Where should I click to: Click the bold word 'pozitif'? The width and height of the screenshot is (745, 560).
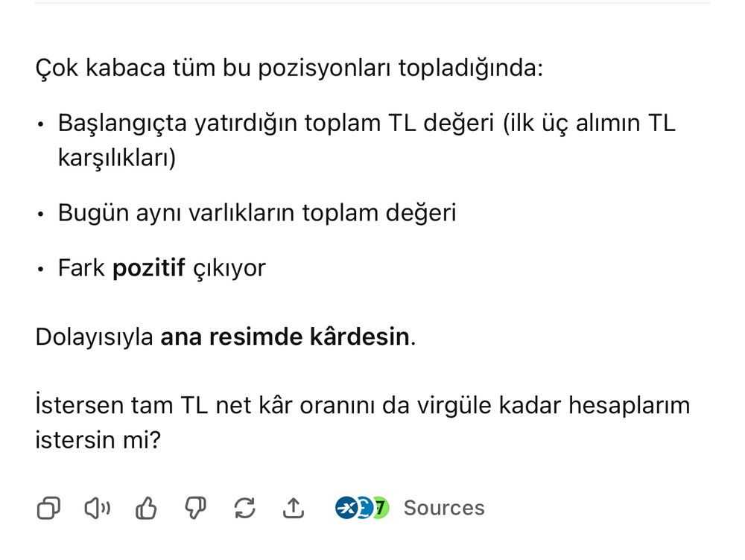[x=148, y=267]
